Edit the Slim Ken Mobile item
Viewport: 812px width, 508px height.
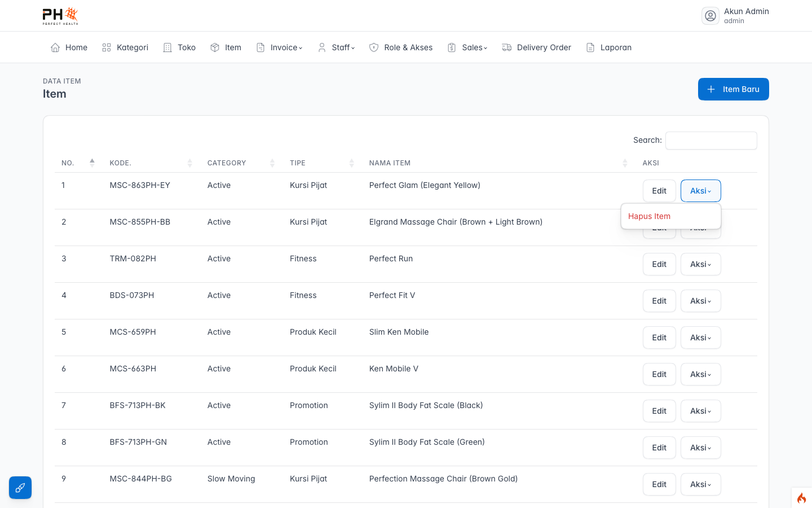(659, 338)
